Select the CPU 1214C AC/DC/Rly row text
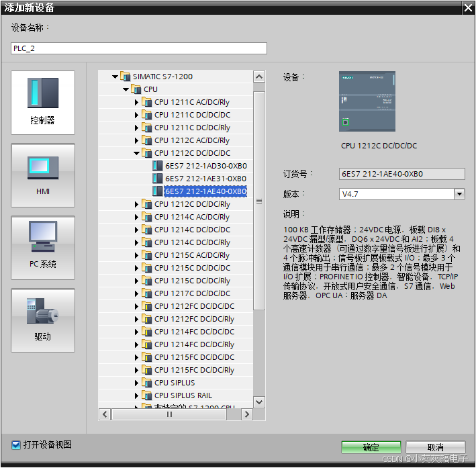This screenshot has width=476, height=468. click(x=192, y=217)
